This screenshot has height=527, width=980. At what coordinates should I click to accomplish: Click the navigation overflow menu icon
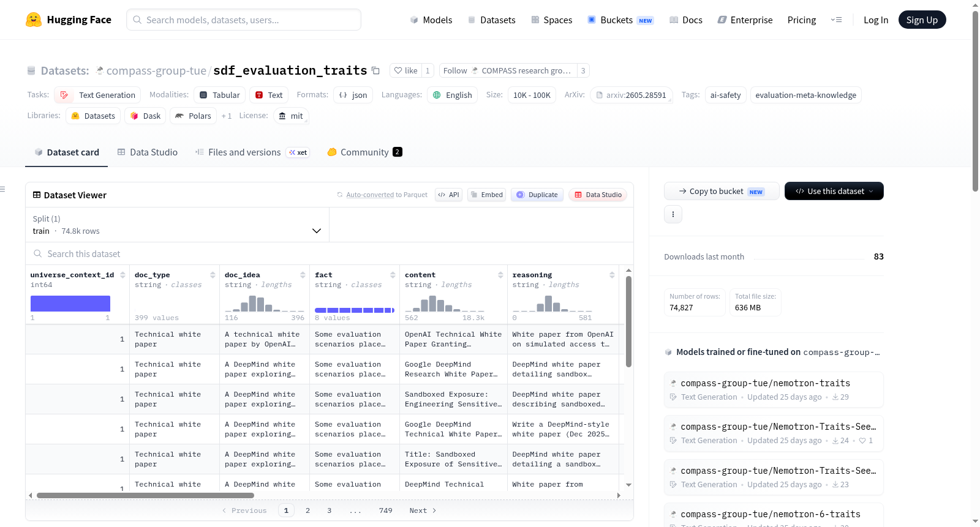point(836,20)
